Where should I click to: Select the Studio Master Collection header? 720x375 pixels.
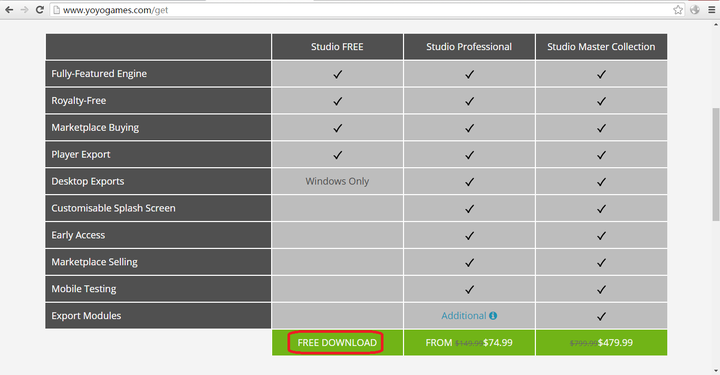(602, 47)
